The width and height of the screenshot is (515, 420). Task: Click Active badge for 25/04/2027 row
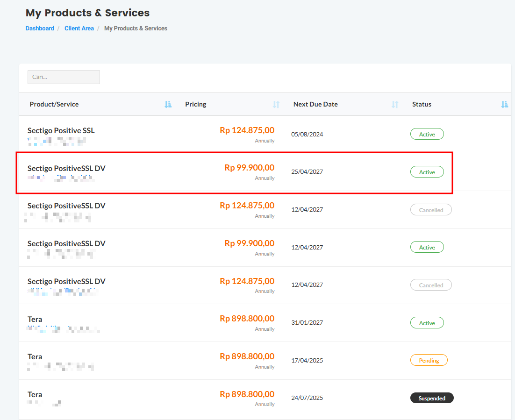coord(427,172)
